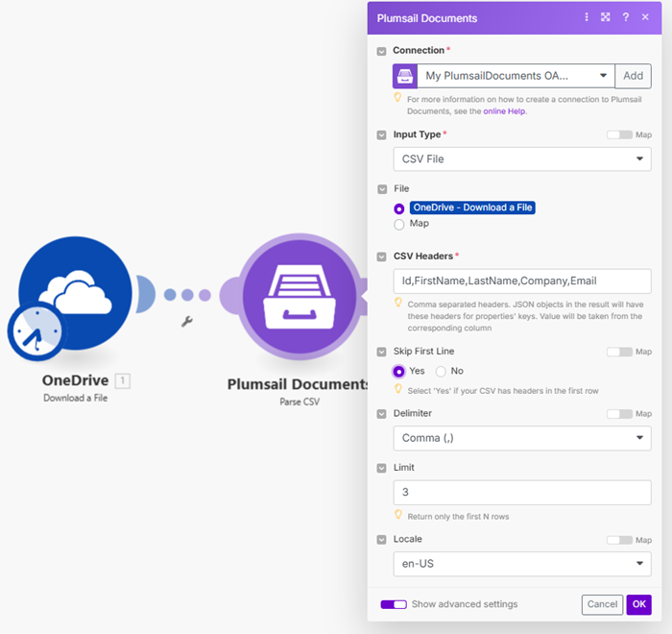Collapse the Locale field section
This screenshot has height=634, width=672.
click(381, 540)
